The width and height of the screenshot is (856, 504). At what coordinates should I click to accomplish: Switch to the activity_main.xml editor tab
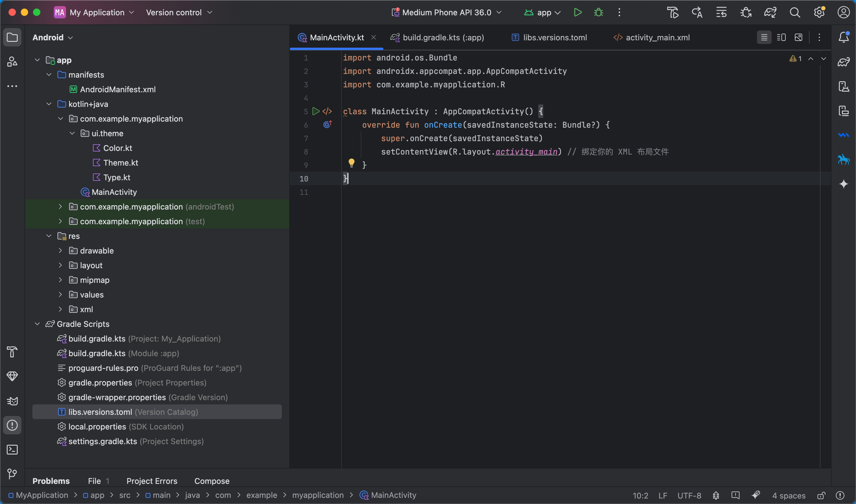pos(657,37)
